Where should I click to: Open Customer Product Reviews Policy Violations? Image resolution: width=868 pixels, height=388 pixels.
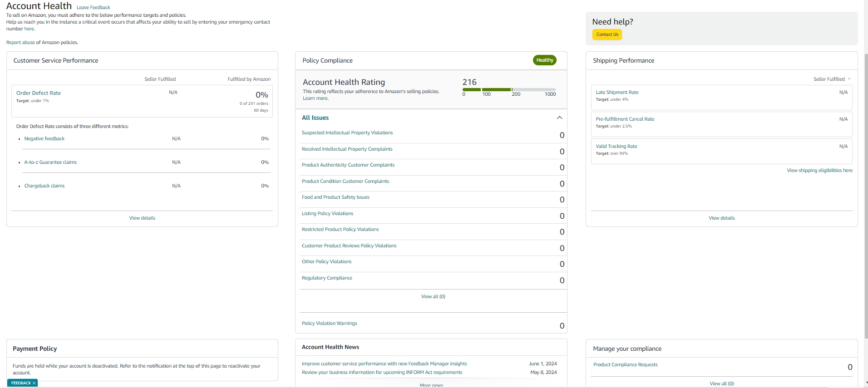(x=349, y=246)
